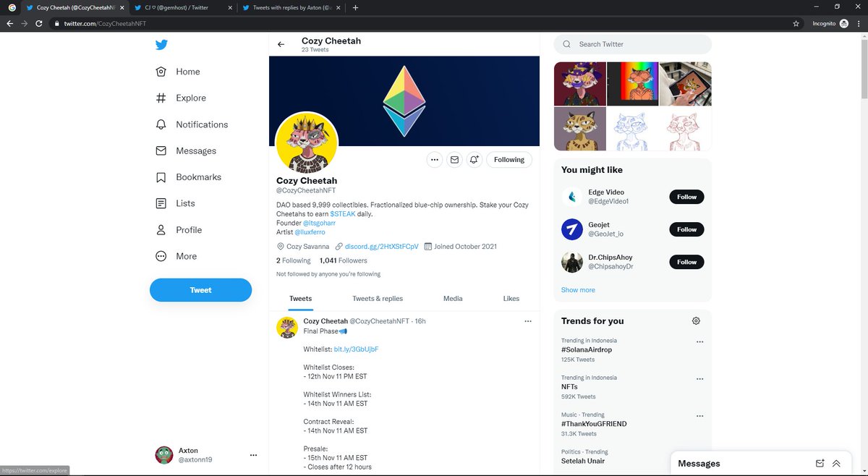Focus the Search Twitter field

coord(633,44)
